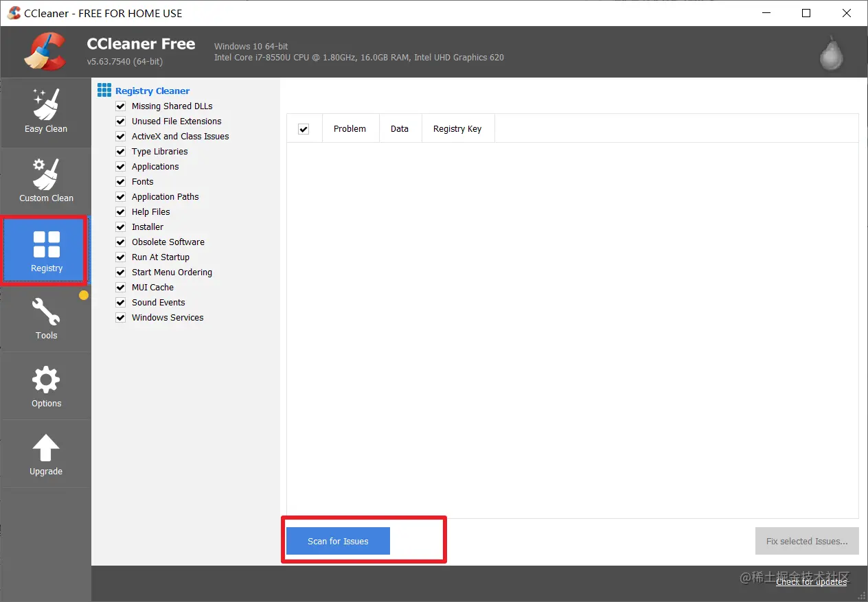Toggle the Applications checkbox
The image size is (868, 602).
coord(121,167)
